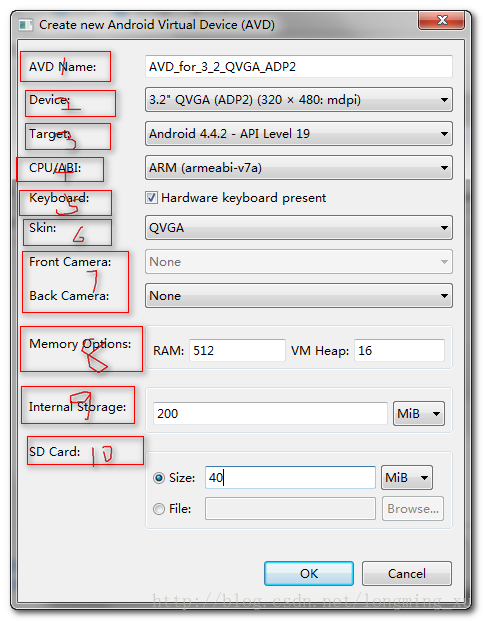Click the "Keyboard:" label
The image size is (483, 621).
(59, 198)
